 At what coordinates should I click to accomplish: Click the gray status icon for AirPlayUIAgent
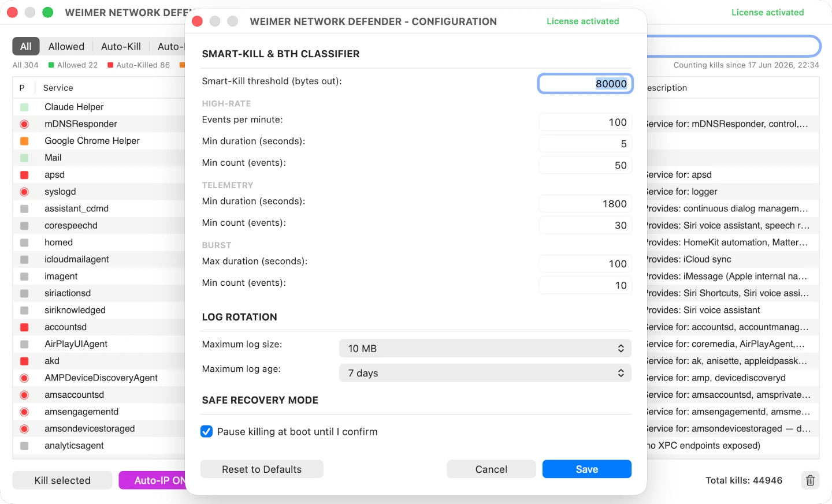tap(24, 344)
